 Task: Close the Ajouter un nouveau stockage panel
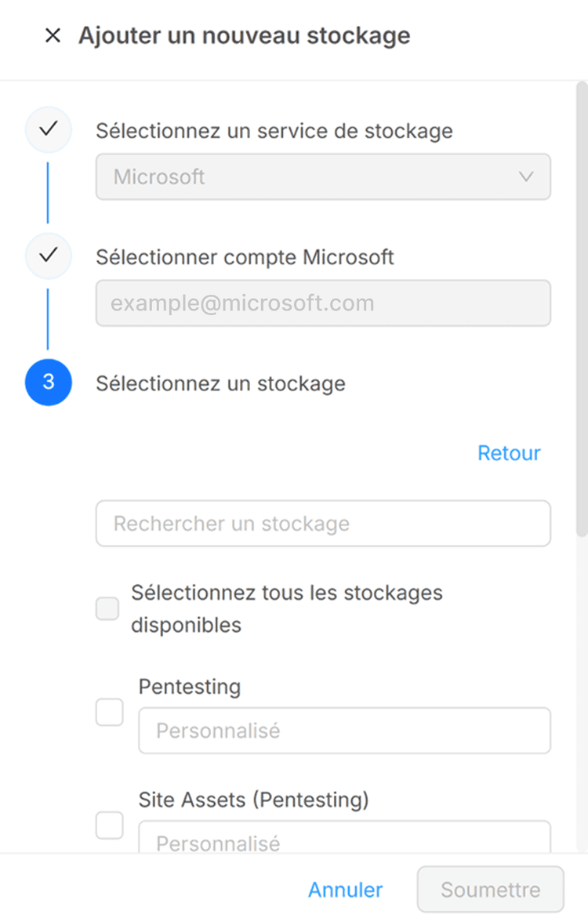53,36
